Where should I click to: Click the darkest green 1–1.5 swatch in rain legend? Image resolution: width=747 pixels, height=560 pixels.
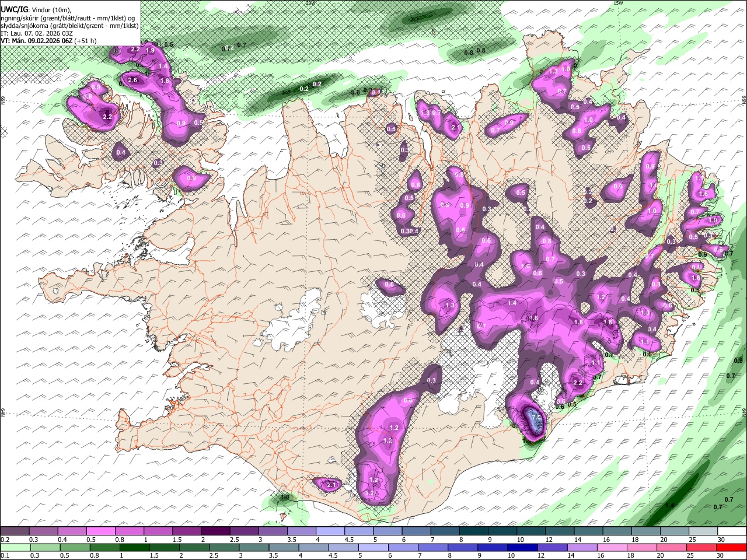click(134, 547)
